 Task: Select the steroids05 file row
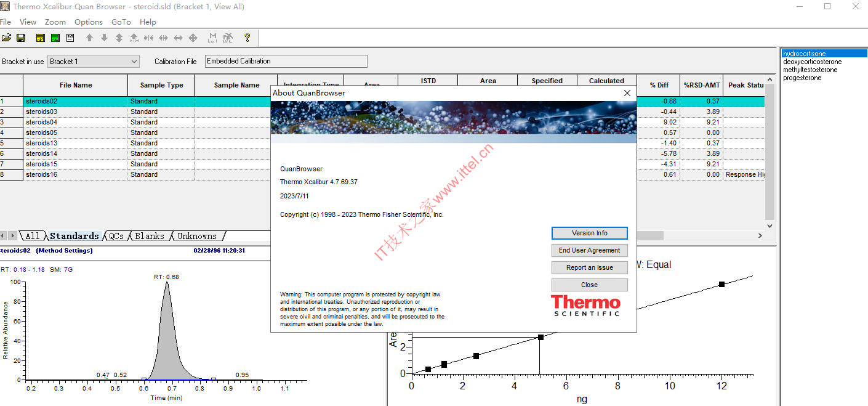(x=76, y=132)
